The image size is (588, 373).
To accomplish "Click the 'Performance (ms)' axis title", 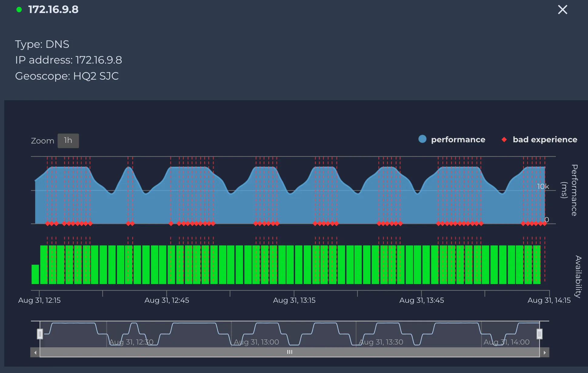I will point(570,190).
